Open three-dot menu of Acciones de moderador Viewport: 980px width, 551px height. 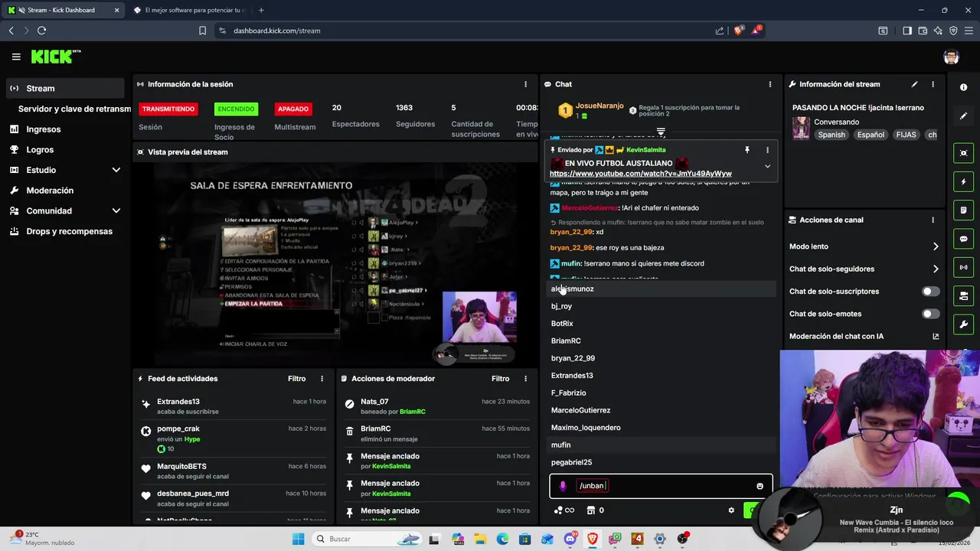tap(525, 379)
